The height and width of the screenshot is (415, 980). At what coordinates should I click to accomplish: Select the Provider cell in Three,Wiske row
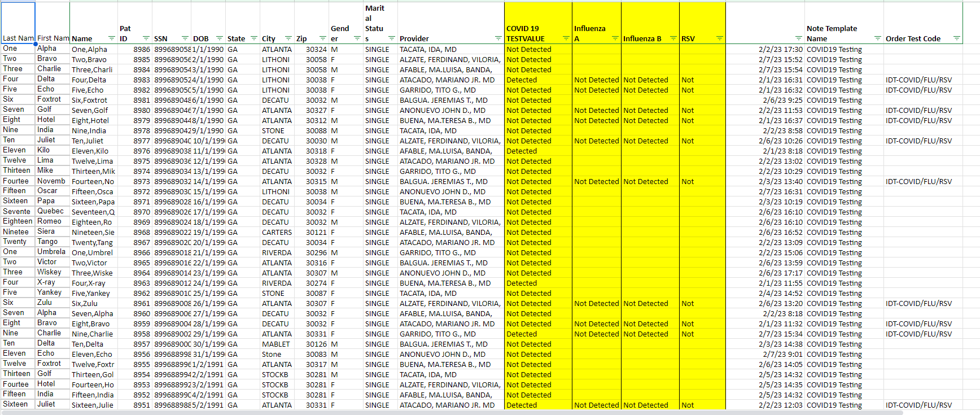tap(450, 273)
